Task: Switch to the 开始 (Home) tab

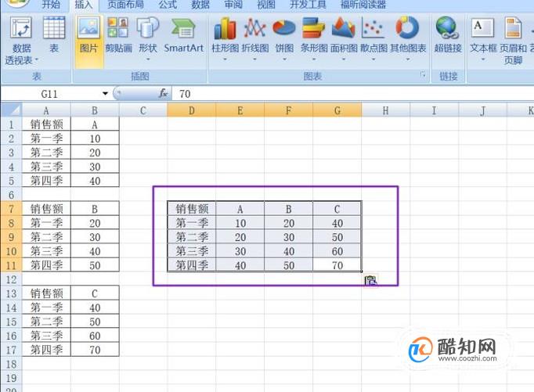Action: [x=51, y=5]
